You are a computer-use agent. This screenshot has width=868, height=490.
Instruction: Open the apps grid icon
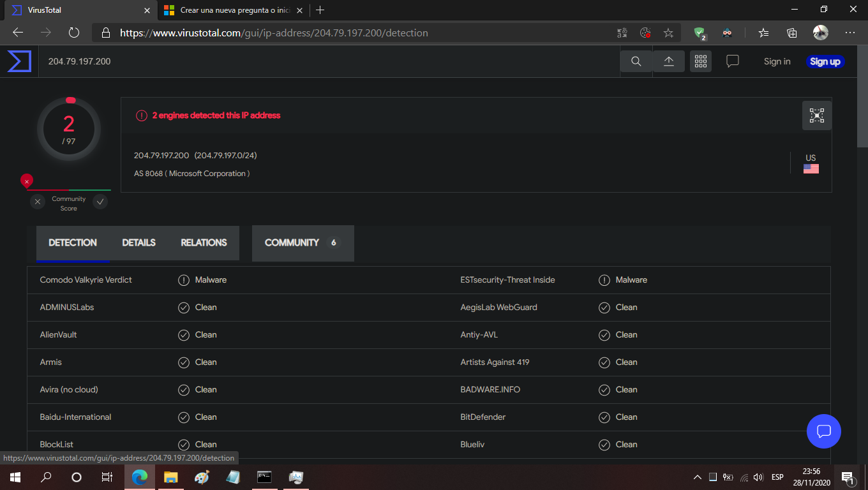701,61
